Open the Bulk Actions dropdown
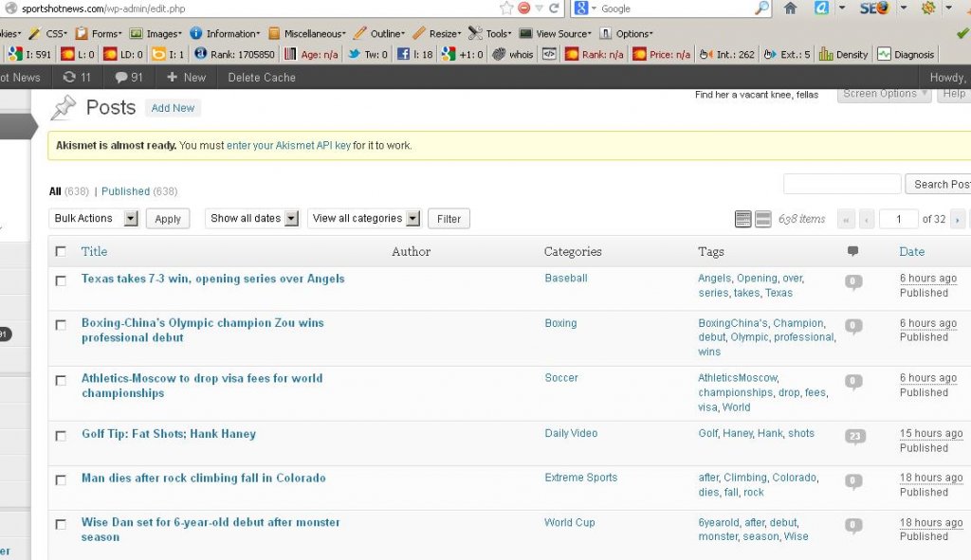 [x=94, y=219]
